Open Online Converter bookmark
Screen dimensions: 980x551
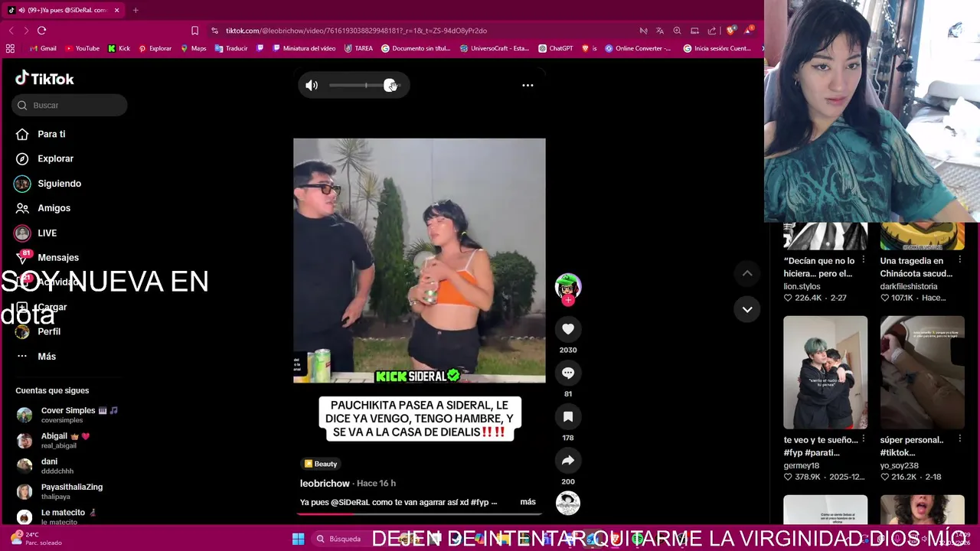(x=638, y=48)
